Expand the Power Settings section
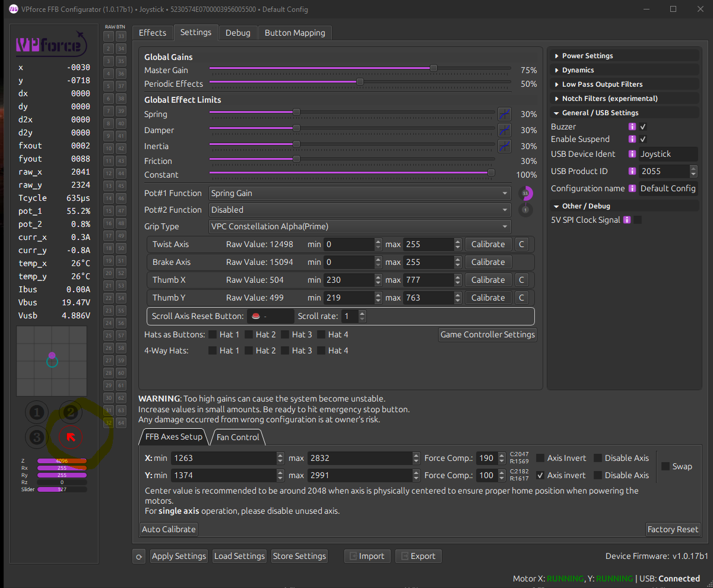 point(587,56)
